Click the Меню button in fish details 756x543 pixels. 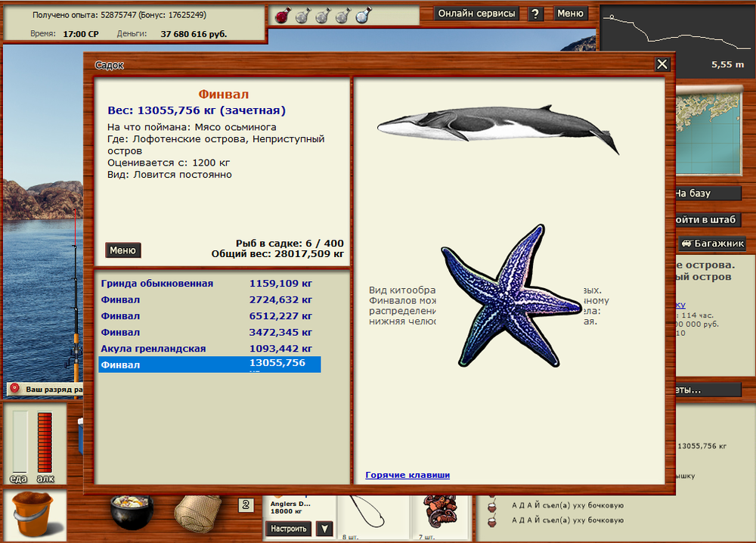coord(122,250)
